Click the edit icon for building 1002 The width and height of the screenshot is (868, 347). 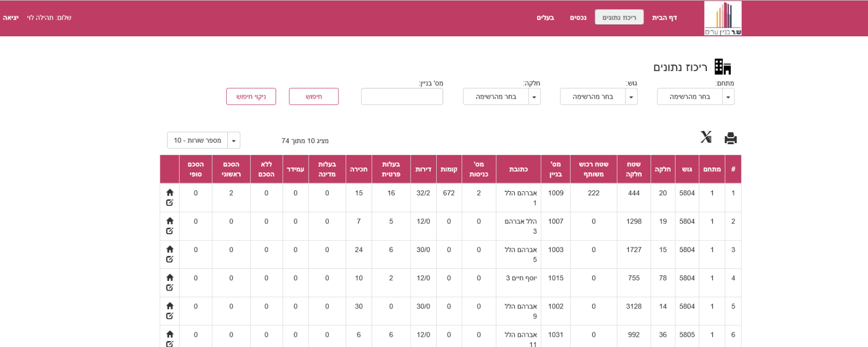coord(170,316)
